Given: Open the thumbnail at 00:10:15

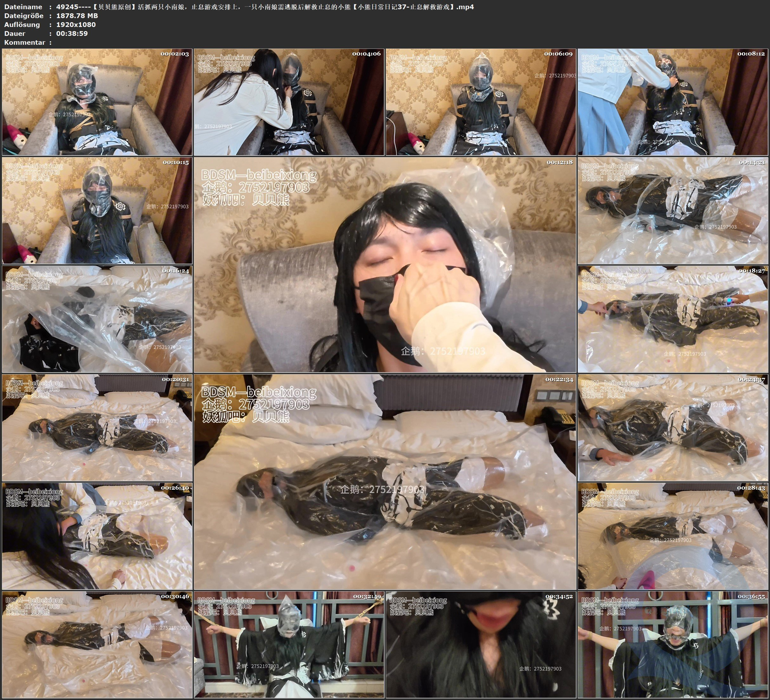Looking at the screenshot, I should [x=97, y=210].
